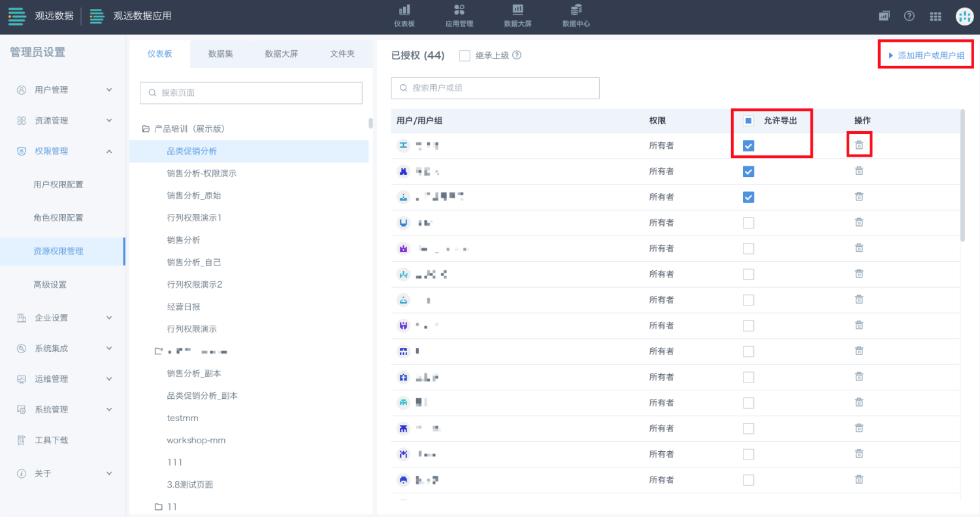Image resolution: width=980 pixels, height=517 pixels.
Task: Expand the 关于 chevron
Action: (x=109, y=473)
